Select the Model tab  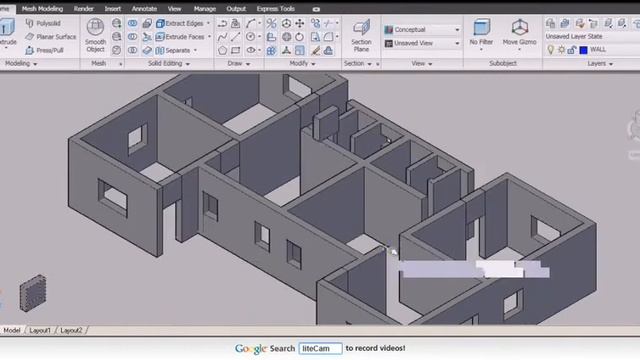click(x=12, y=330)
